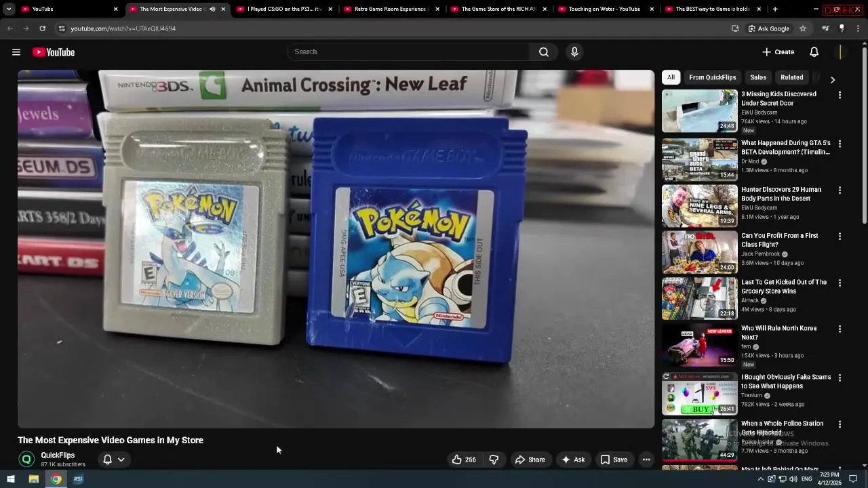Image resolution: width=868 pixels, height=488 pixels.
Task: Open the media controls toolbar icon
Action: pyautogui.click(x=825, y=28)
